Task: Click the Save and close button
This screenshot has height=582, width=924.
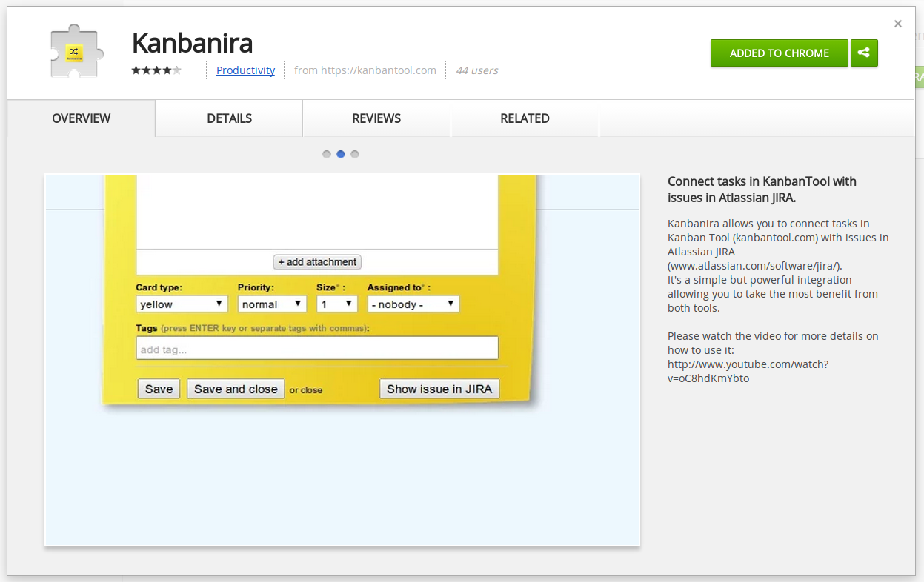Action: point(235,388)
